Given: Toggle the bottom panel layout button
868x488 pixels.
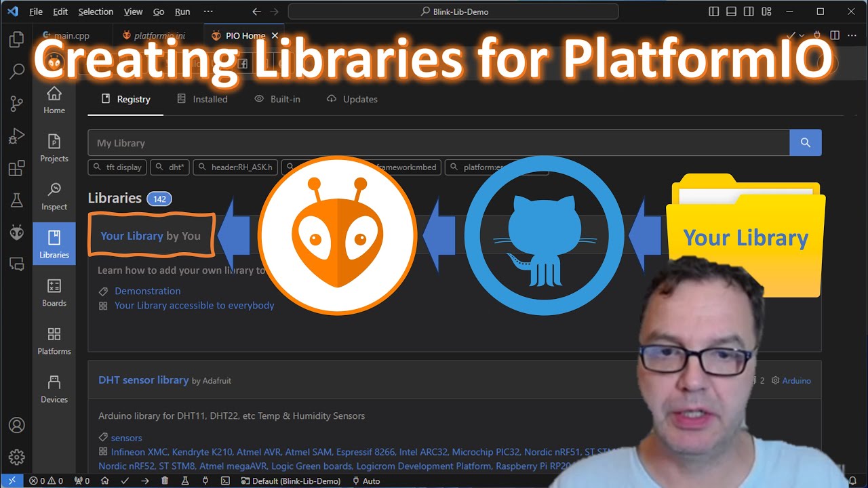Looking at the screenshot, I should pyautogui.click(x=731, y=12).
